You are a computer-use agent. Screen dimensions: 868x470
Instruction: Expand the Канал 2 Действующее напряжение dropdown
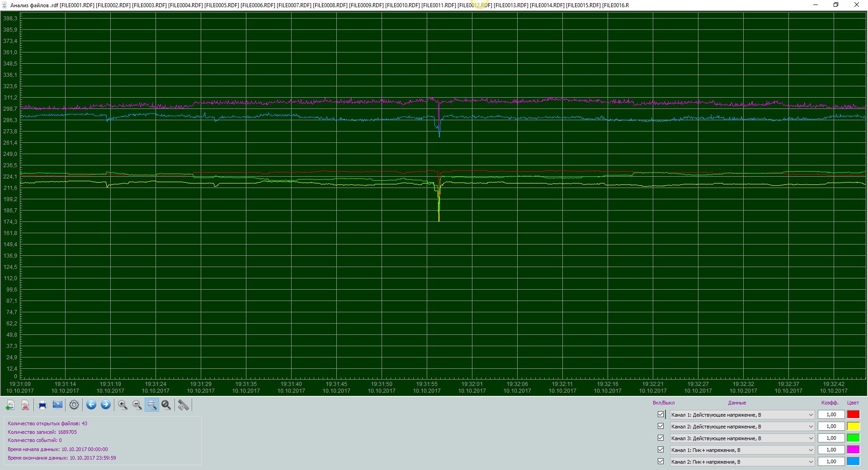(742, 426)
